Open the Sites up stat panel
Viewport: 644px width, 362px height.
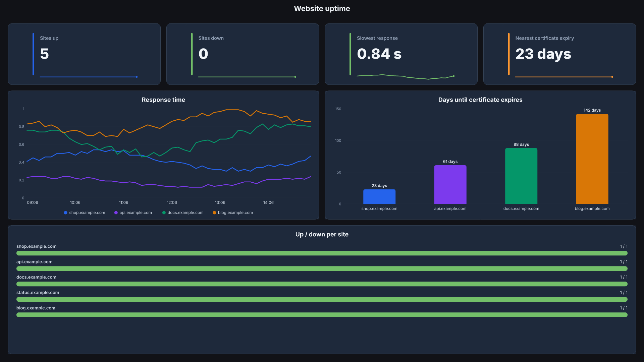tap(84, 54)
